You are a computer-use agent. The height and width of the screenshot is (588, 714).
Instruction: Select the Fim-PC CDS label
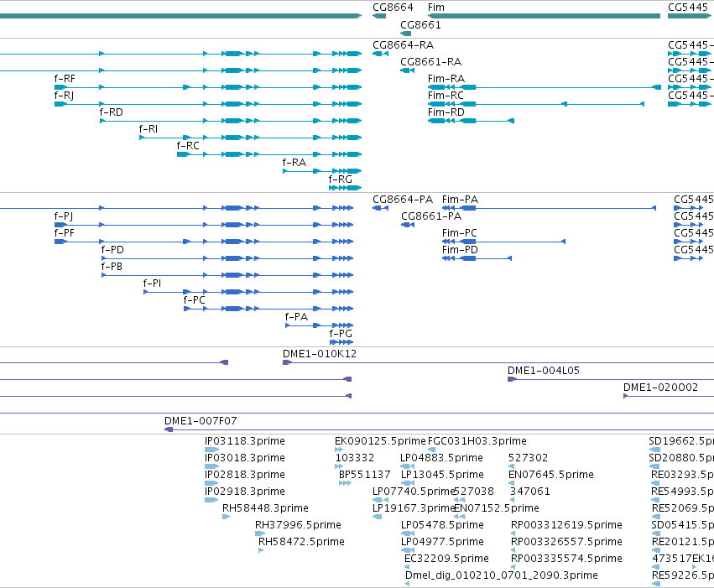[x=460, y=233]
